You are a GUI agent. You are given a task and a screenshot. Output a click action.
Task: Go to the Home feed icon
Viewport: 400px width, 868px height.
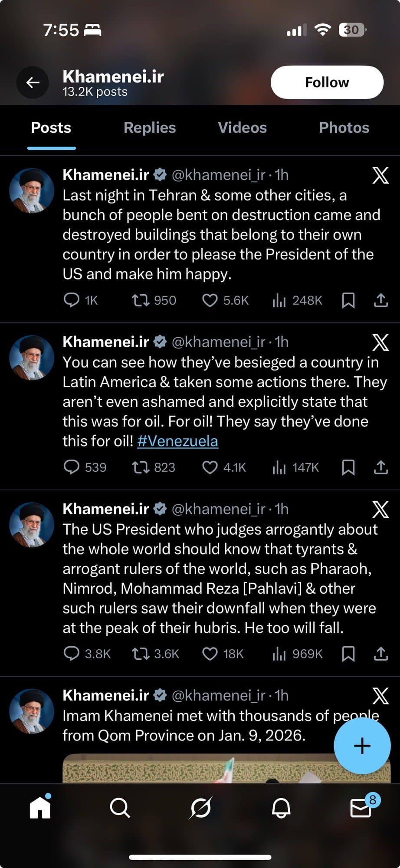(x=40, y=808)
